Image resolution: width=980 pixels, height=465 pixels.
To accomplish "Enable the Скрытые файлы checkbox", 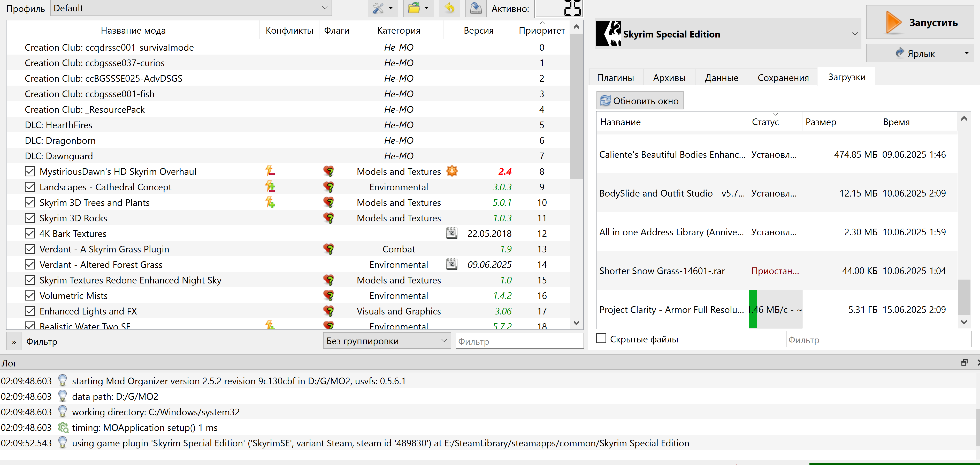I will (601, 339).
